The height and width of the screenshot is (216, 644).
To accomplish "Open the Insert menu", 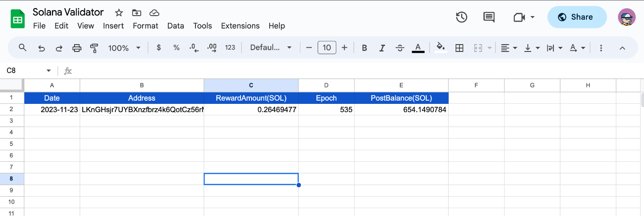I will tap(113, 26).
